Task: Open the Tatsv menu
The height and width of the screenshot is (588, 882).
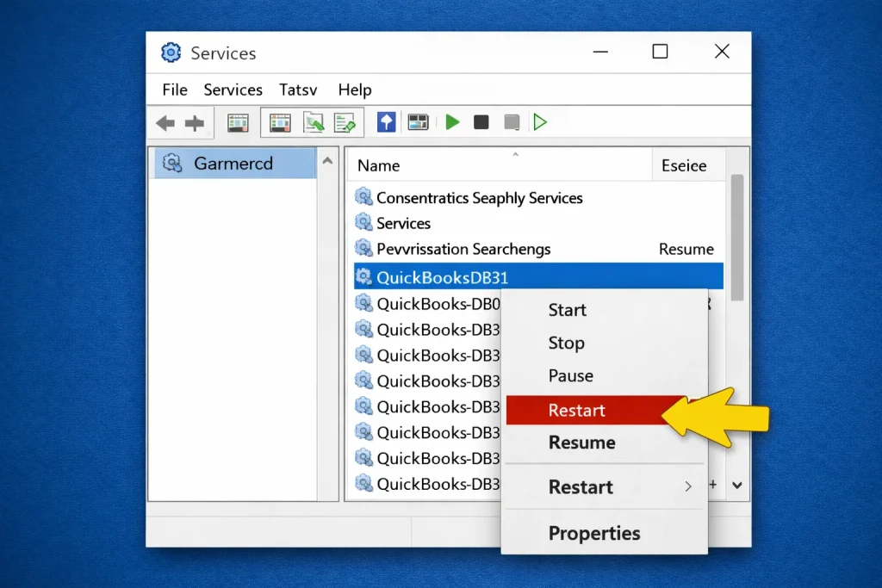Action: tap(298, 90)
